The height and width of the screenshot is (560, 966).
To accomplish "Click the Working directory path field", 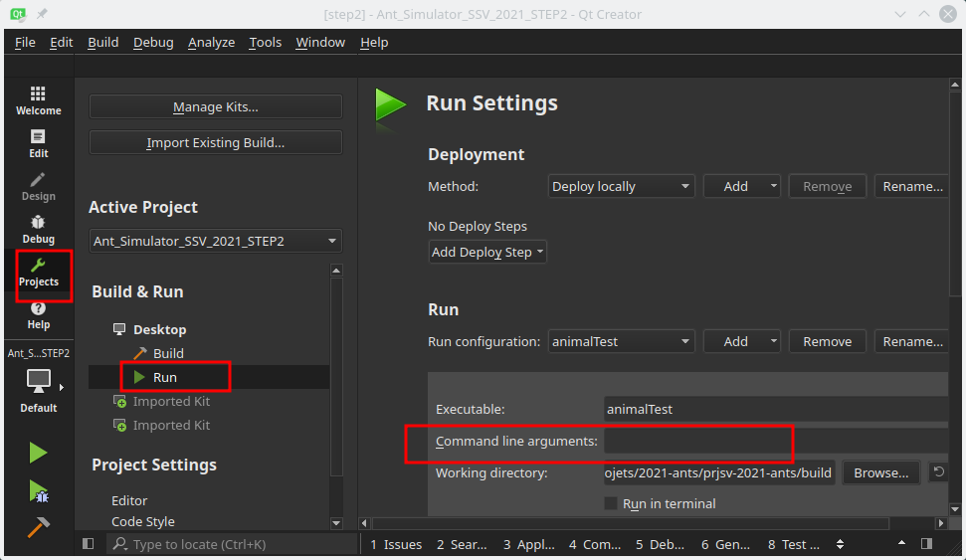I will point(719,472).
